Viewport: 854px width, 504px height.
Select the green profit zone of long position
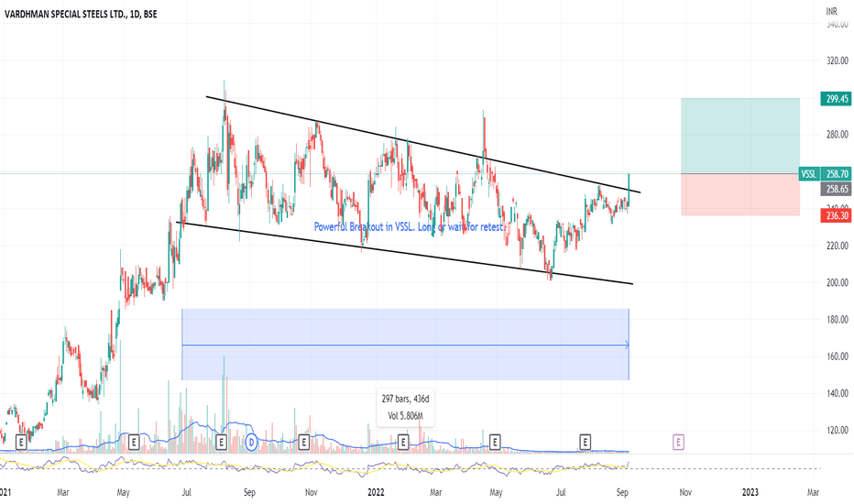[740, 137]
